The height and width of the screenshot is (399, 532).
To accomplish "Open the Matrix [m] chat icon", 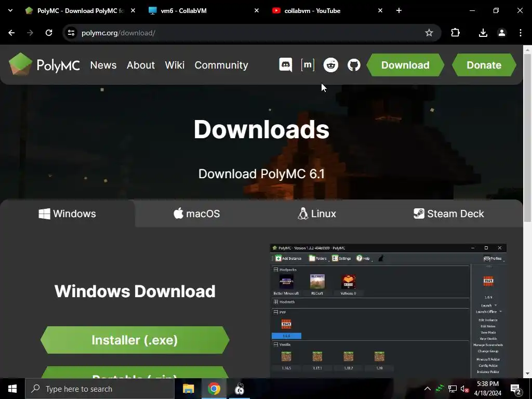I will pyautogui.click(x=308, y=65).
